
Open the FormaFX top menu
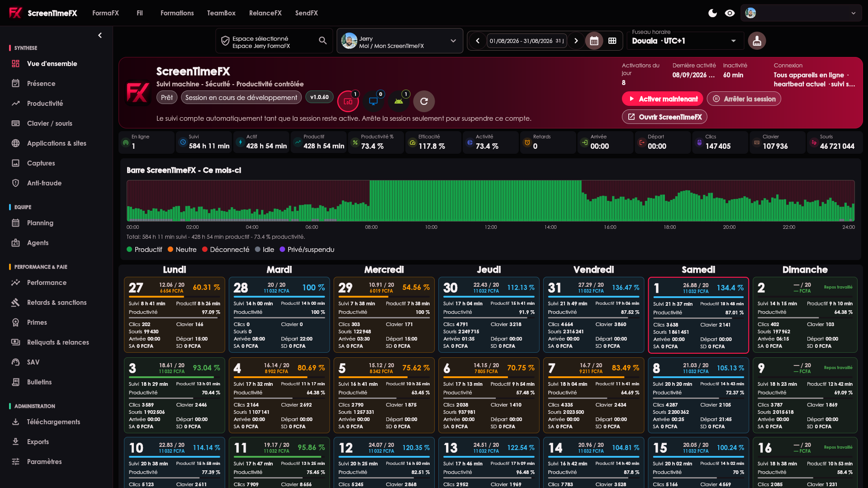coord(105,13)
